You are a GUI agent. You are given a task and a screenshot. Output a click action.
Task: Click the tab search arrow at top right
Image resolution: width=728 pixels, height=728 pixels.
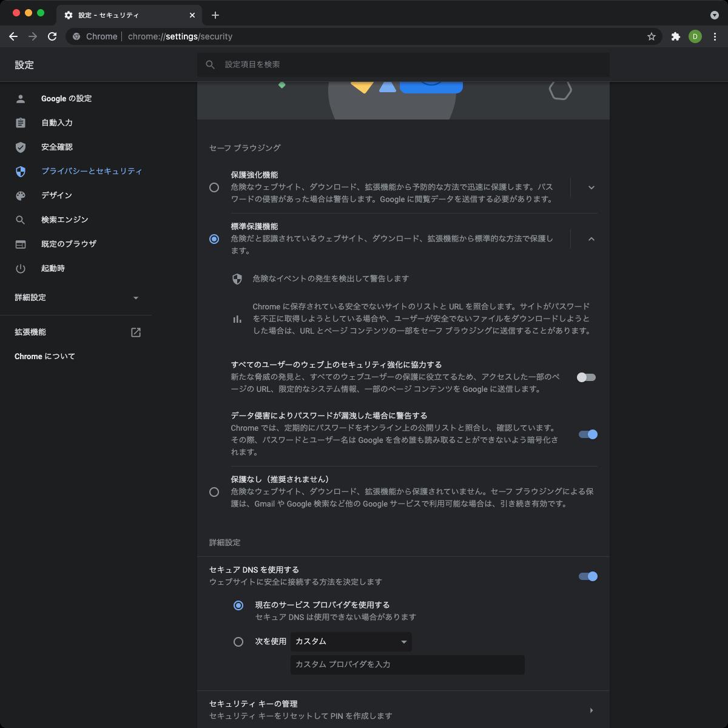tap(714, 15)
